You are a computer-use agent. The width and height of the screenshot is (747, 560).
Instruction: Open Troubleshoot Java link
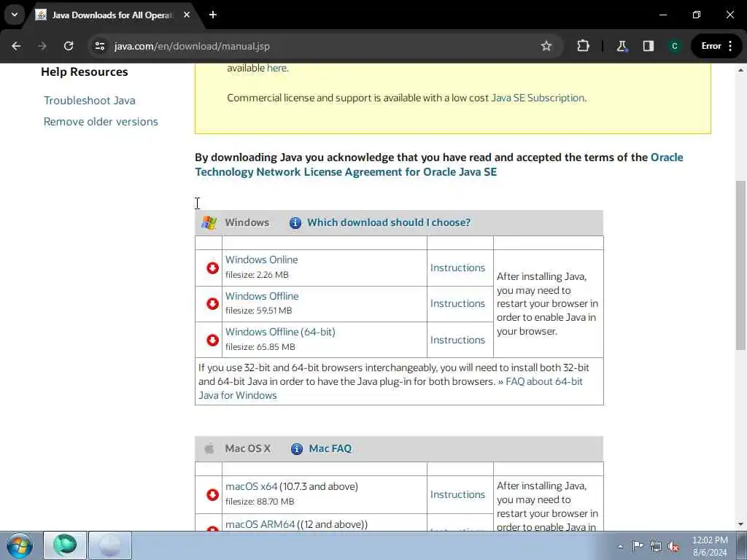point(90,101)
